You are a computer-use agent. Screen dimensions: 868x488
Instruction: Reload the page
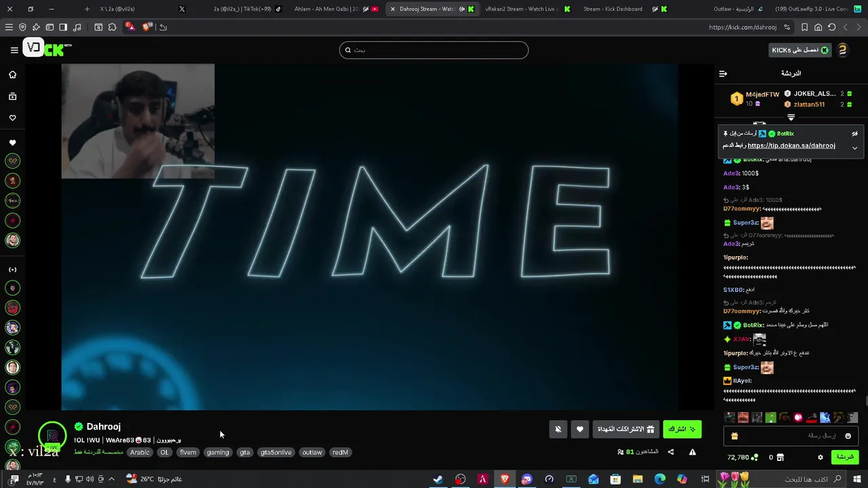(x=831, y=27)
